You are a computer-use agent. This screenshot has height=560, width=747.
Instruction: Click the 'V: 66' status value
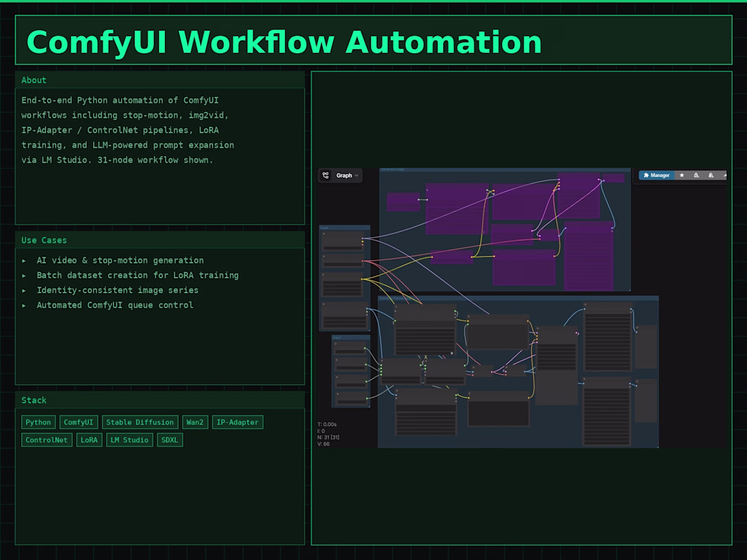(323, 444)
